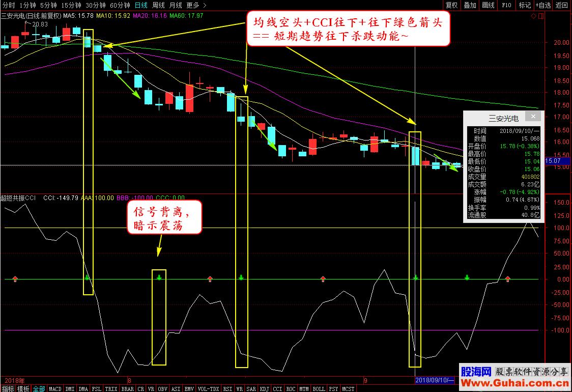Select the 日线 daily chart tab
Image resolution: width=572 pixels, height=392 pixels.
click(141, 5)
